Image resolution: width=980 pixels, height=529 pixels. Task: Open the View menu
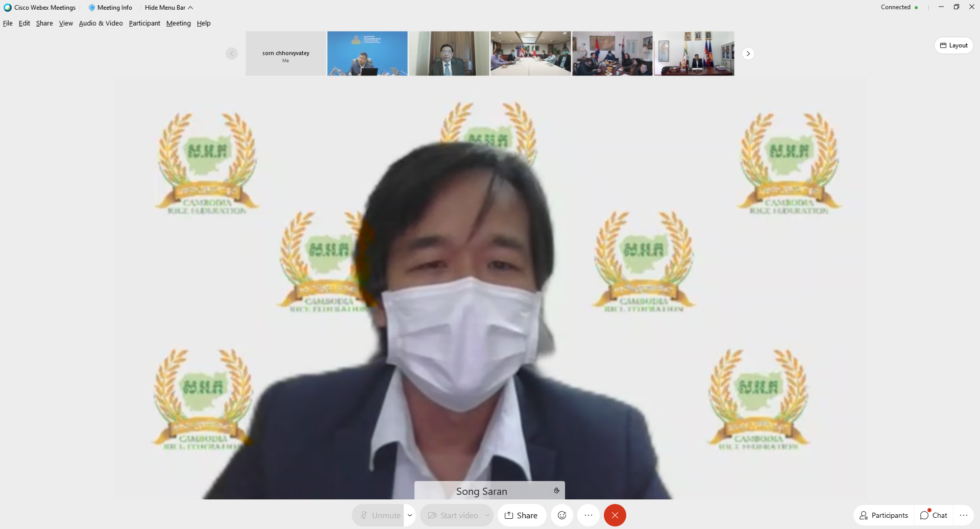click(66, 23)
